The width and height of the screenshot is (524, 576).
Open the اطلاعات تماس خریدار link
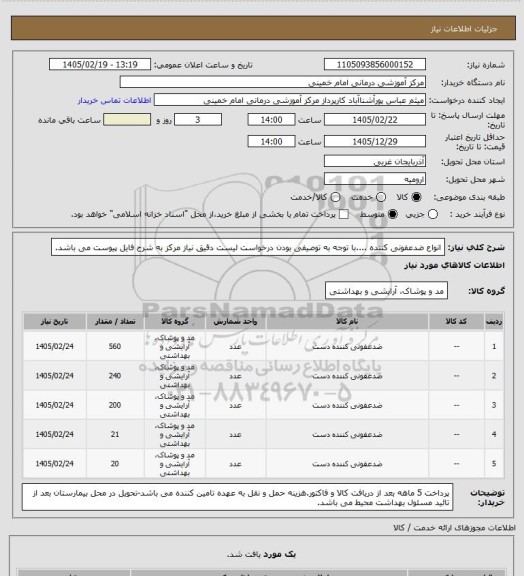pyautogui.click(x=114, y=100)
